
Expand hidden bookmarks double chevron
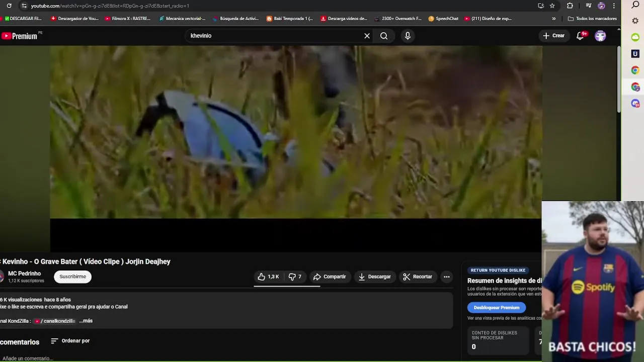click(554, 19)
